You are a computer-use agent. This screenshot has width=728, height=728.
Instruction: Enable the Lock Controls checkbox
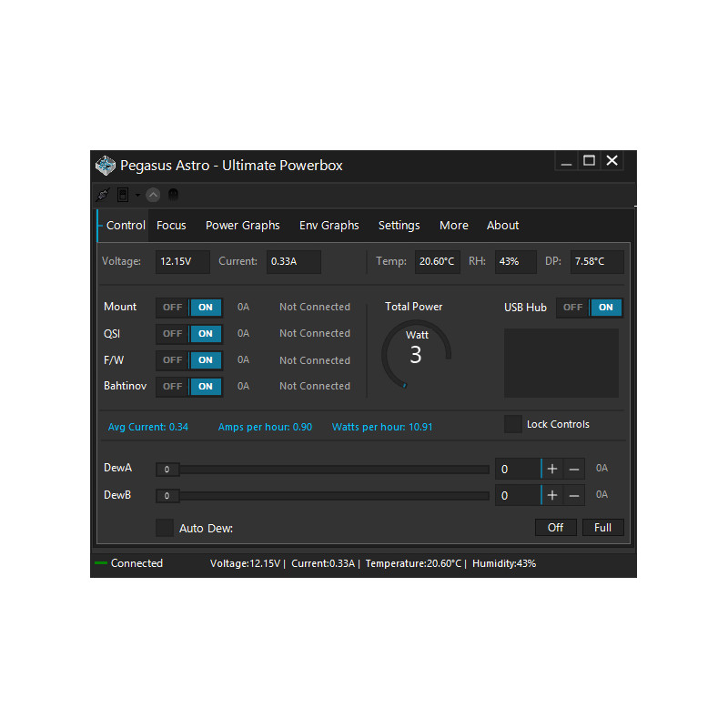512,424
